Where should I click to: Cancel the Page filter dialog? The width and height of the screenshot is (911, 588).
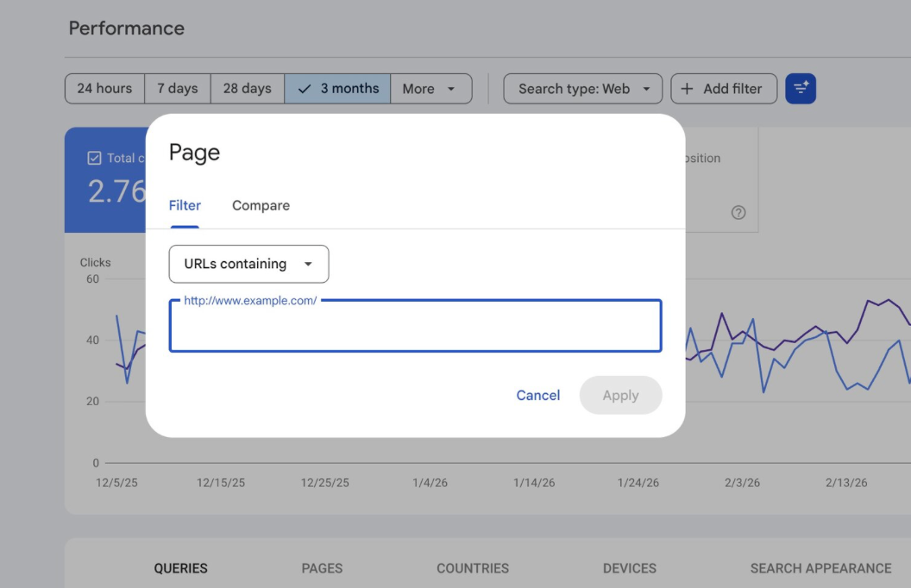pyautogui.click(x=537, y=395)
